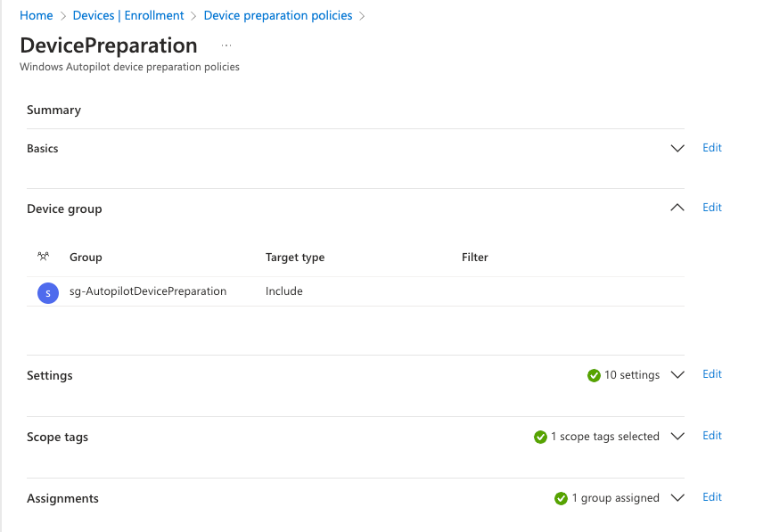Click the green check beside 1 group assigned

pyautogui.click(x=562, y=498)
